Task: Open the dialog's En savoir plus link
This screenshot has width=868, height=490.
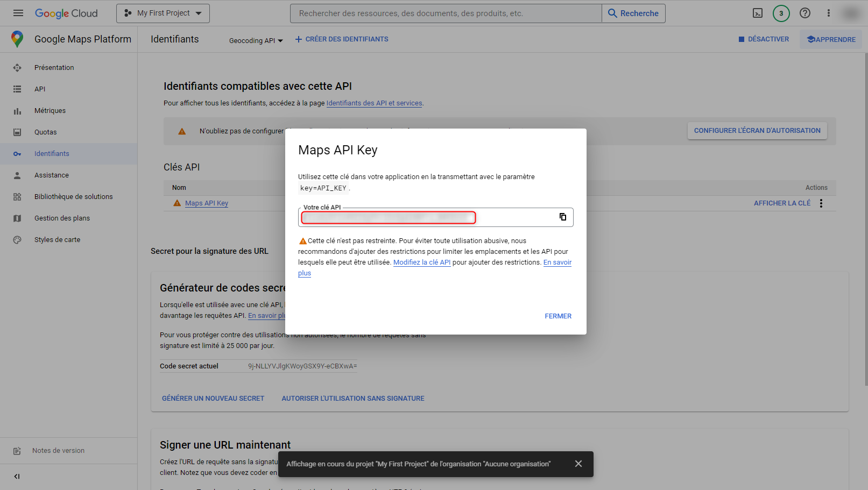Action: (x=558, y=262)
